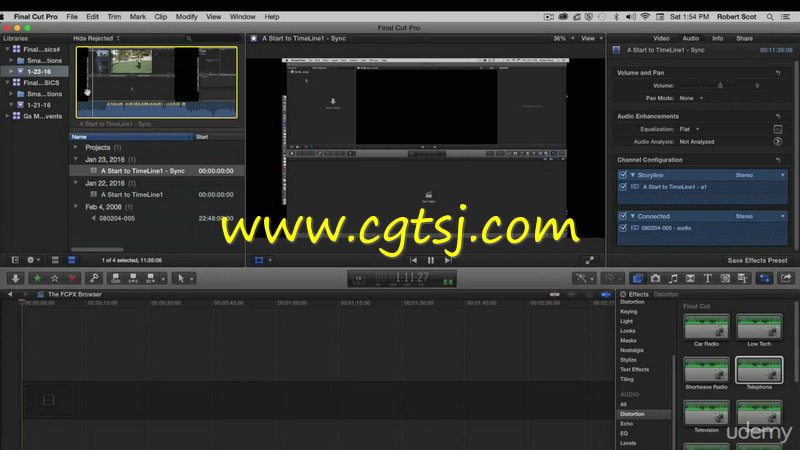The image size is (800, 450).
Task: Open the Generators browser icon
Action: pos(725,279)
